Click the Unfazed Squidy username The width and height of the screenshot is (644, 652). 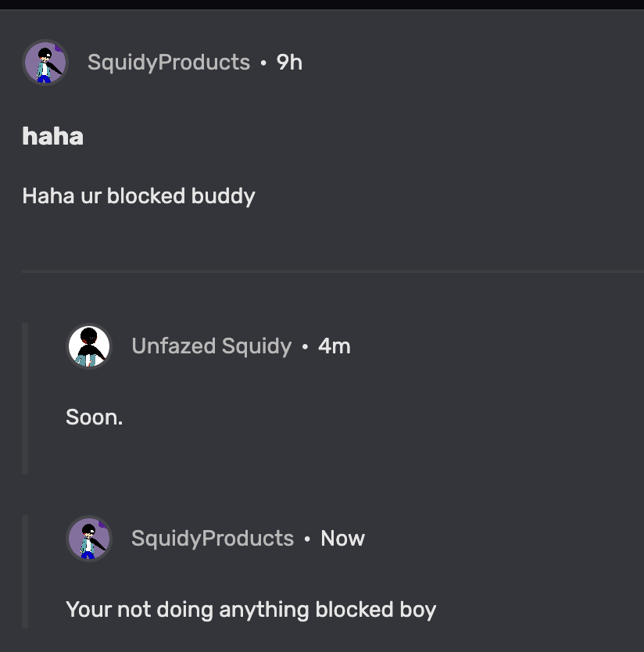click(211, 346)
